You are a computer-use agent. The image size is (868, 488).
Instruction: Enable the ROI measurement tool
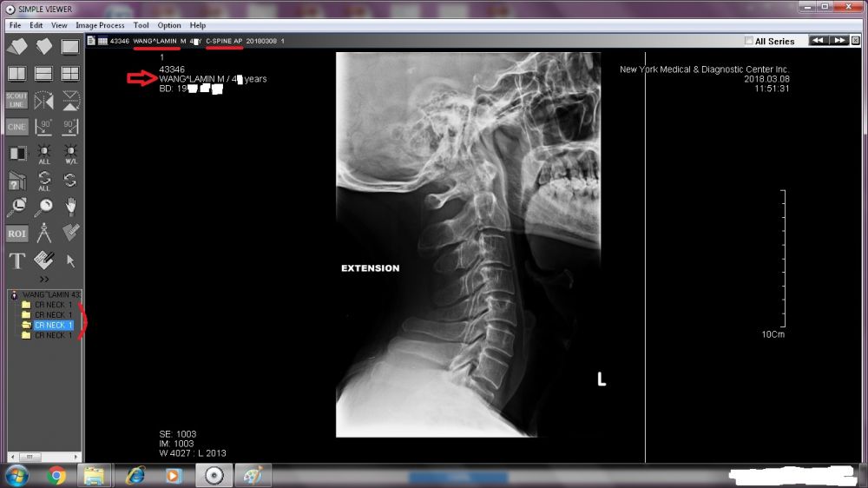16,234
